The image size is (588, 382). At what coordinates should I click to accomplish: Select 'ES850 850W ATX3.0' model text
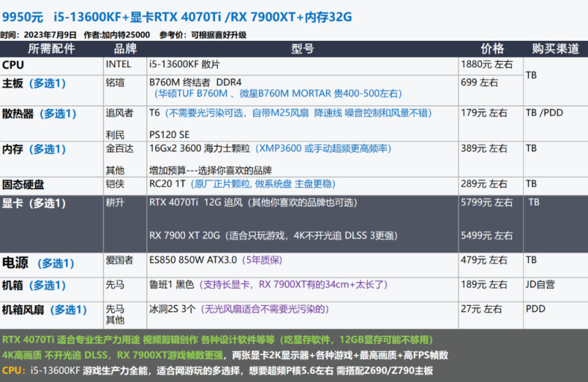(x=193, y=260)
